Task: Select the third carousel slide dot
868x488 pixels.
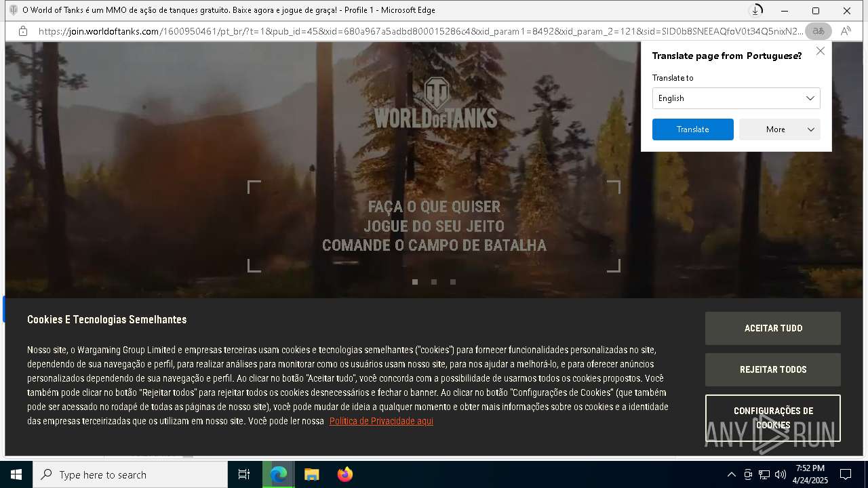Action: (453, 282)
